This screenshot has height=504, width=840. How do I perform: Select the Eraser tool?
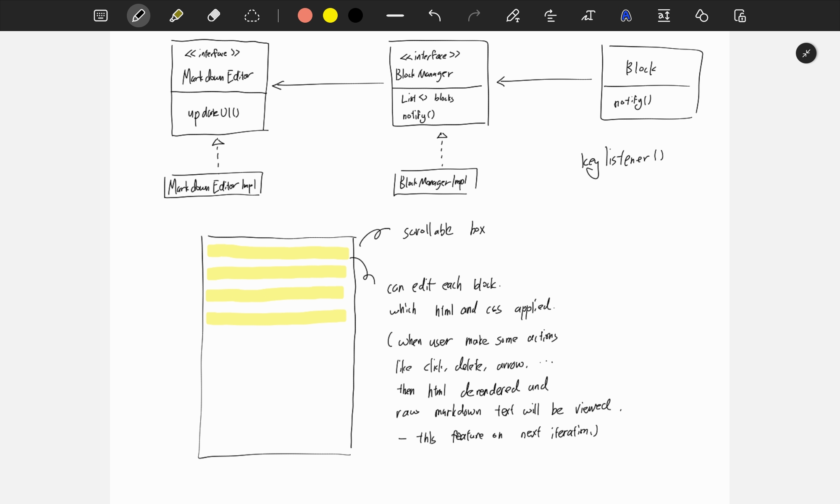click(214, 16)
